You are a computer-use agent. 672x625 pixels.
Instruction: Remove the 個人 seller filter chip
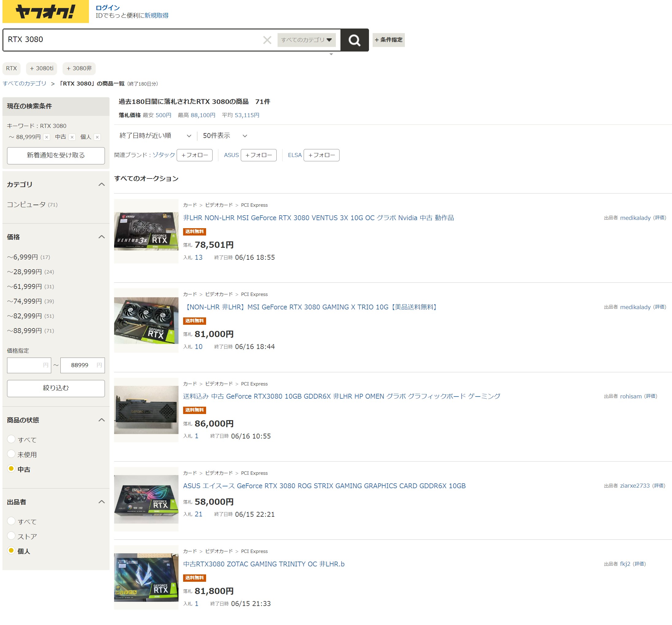(97, 137)
